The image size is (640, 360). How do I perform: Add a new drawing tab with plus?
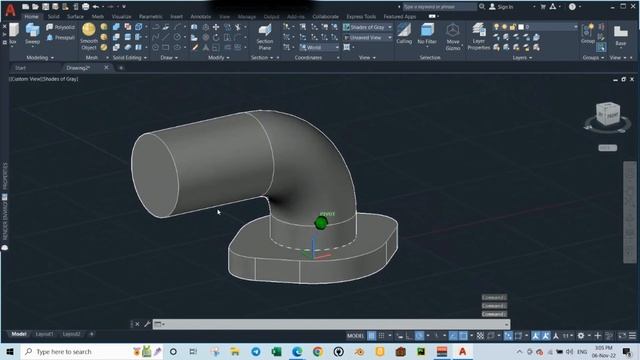pos(121,68)
